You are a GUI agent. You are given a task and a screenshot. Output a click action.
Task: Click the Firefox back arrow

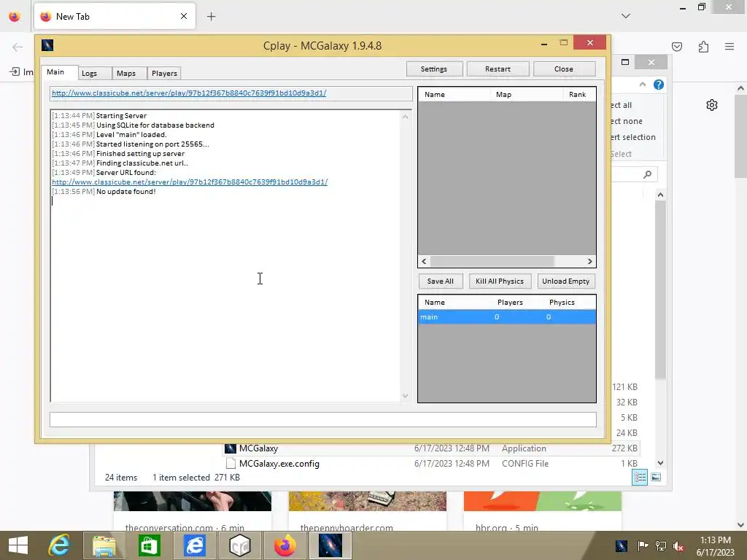[18, 47]
